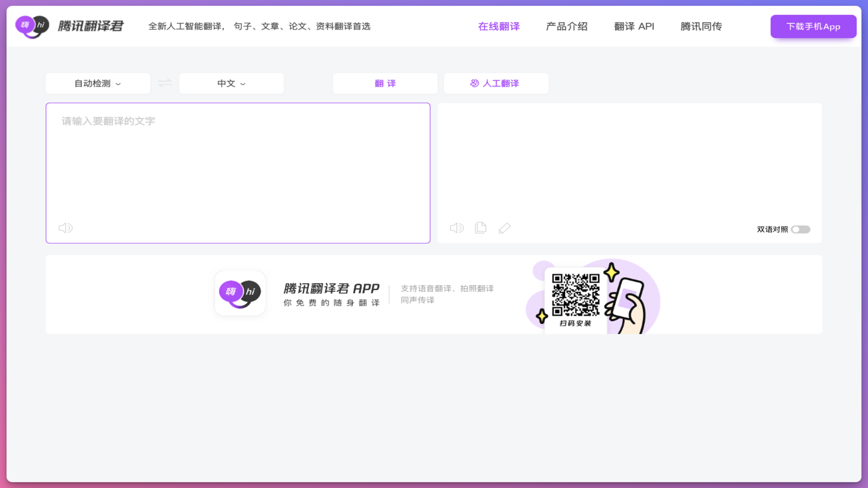The width and height of the screenshot is (868, 488).
Task: Click the 下载手机App button
Action: point(813,26)
